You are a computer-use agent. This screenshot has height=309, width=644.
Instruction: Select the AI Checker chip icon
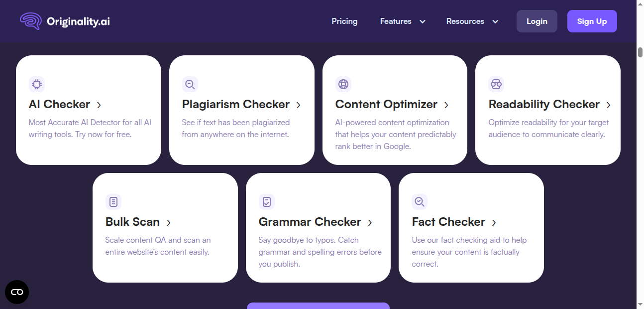coord(37,84)
